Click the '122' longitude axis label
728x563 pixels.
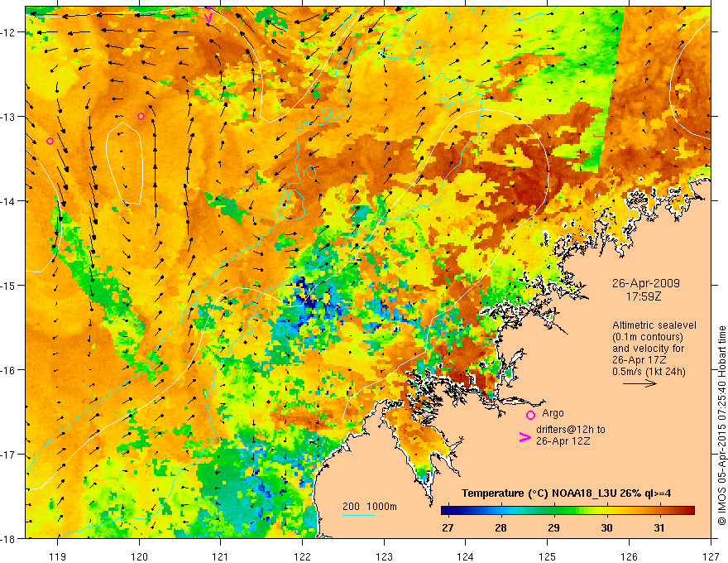(302, 556)
